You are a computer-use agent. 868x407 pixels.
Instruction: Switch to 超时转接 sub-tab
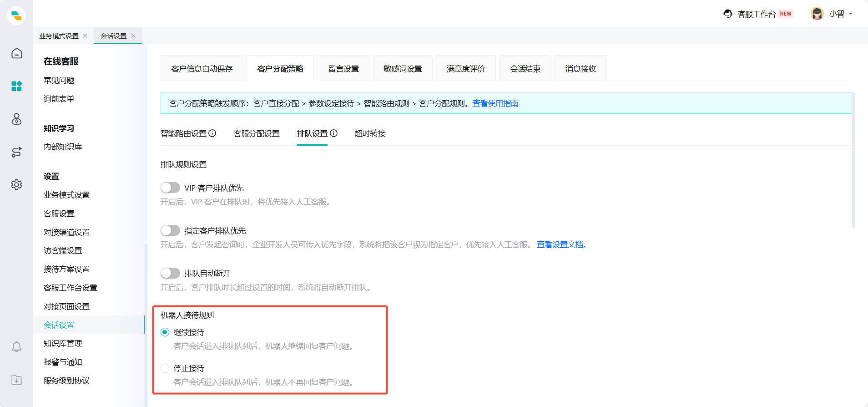point(370,133)
